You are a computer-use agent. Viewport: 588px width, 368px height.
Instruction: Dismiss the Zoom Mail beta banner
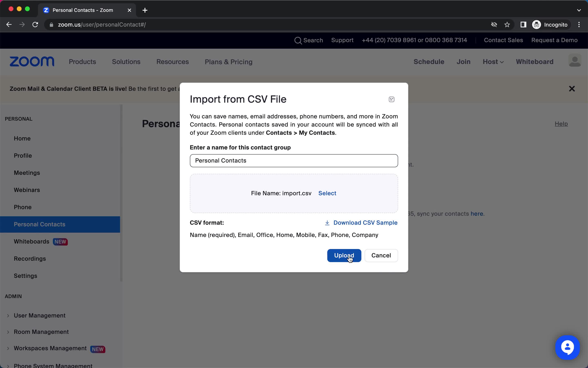tap(572, 89)
